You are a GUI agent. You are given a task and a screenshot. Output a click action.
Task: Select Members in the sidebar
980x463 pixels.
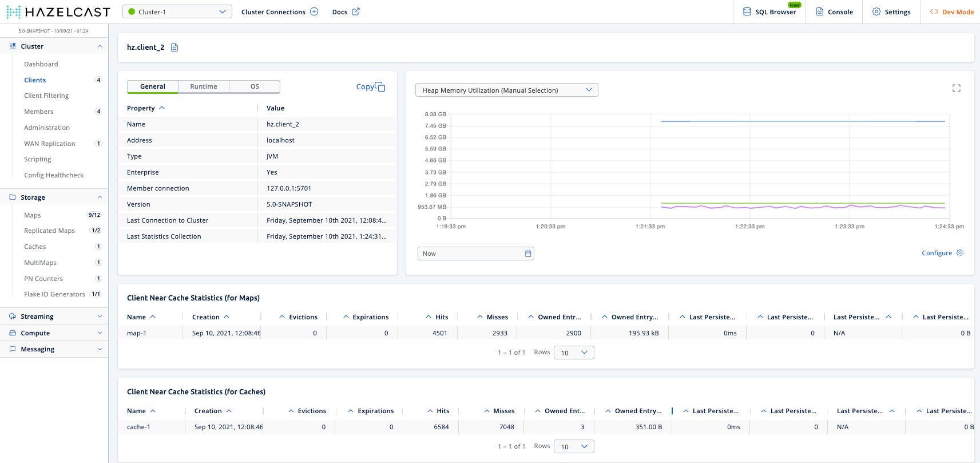click(39, 112)
